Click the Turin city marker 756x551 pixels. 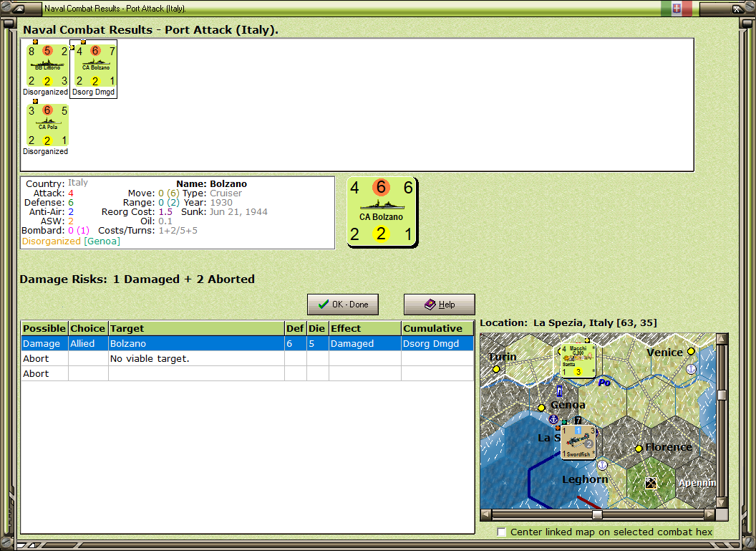tap(496, 369)
